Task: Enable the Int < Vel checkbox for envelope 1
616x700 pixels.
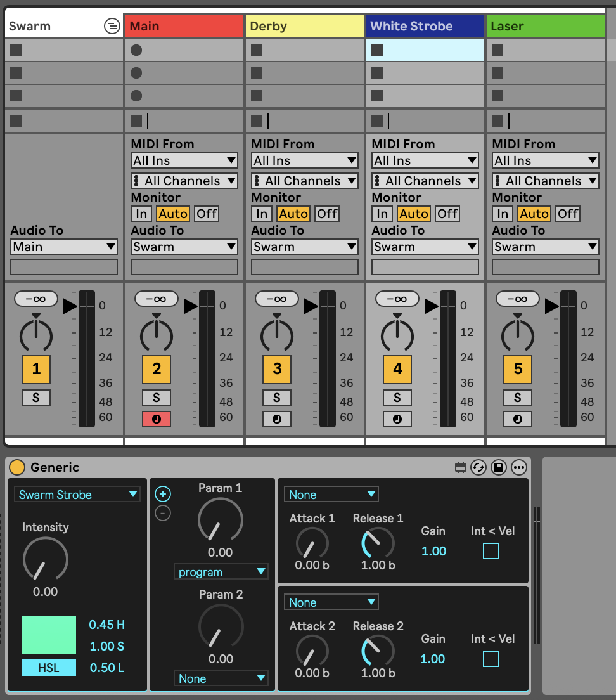Action: pyautogui.click(x=491, y=551)
